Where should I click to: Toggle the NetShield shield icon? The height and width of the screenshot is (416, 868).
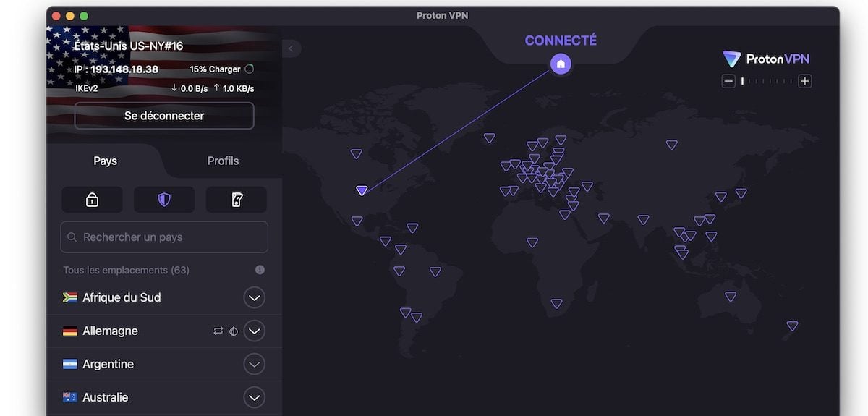point(164,200)
